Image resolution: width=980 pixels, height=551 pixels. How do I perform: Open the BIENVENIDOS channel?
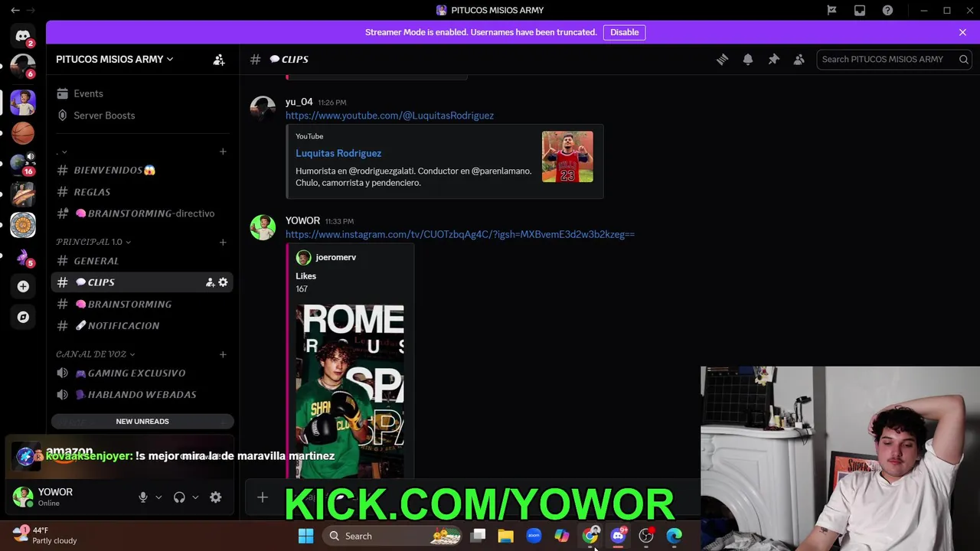coord(142,170)
